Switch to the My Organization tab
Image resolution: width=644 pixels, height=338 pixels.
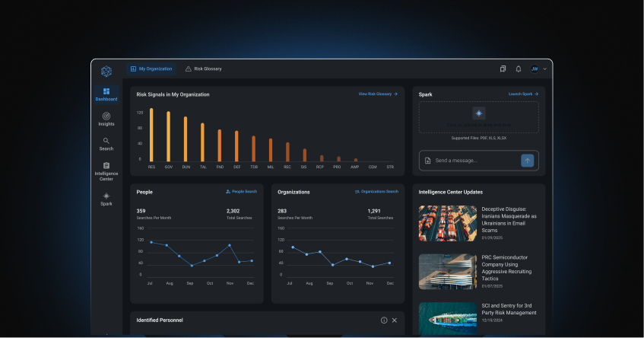[x=151, y=69]
